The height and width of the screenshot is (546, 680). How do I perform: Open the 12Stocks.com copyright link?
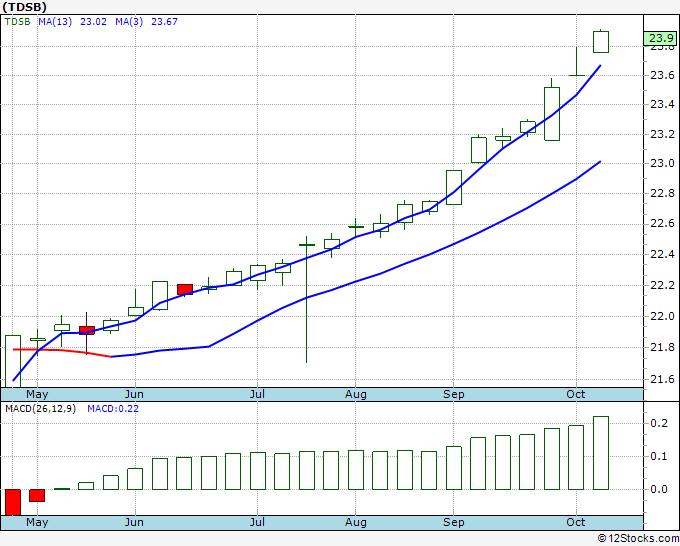(638, 538)
